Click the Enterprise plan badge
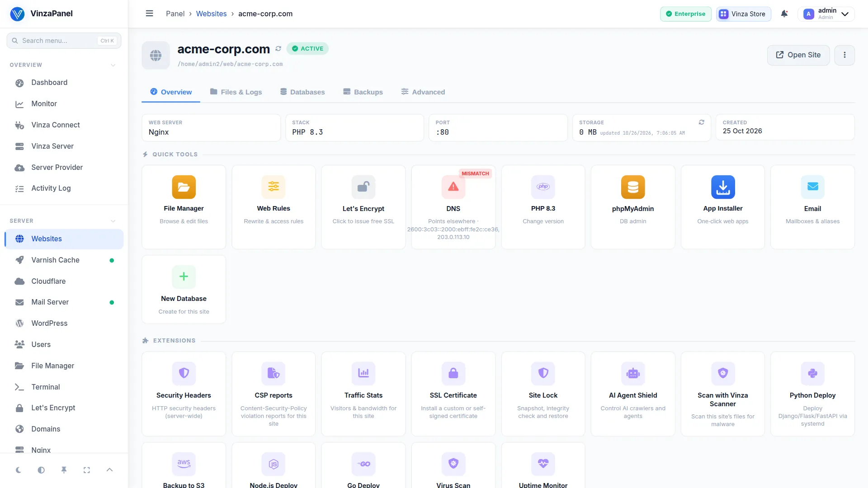 tap(685, 14)
